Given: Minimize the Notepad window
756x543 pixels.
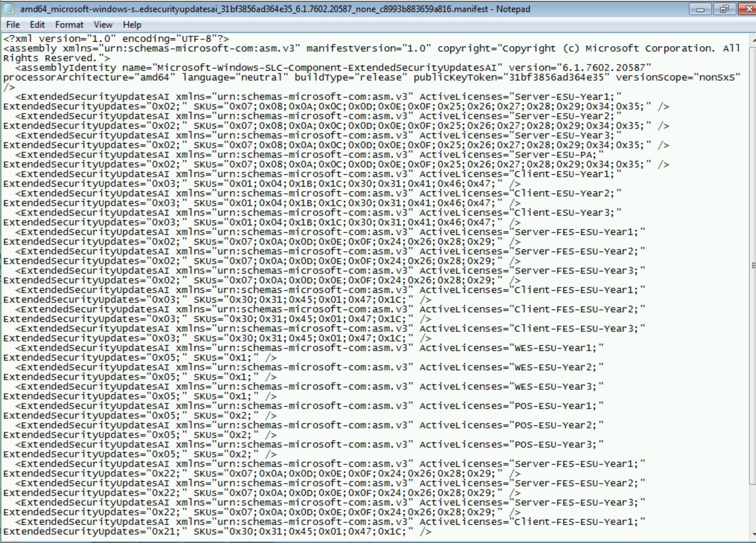Looking at the screenshot, I should 700,9.
